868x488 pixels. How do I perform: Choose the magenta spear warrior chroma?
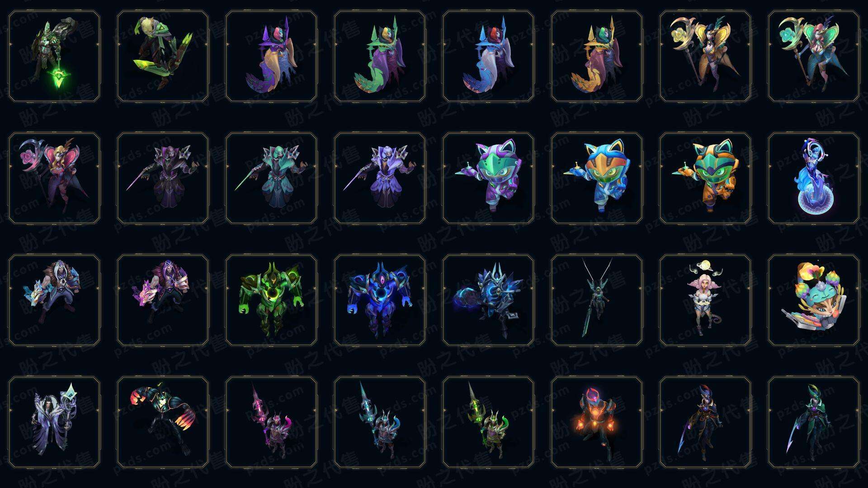271,422
